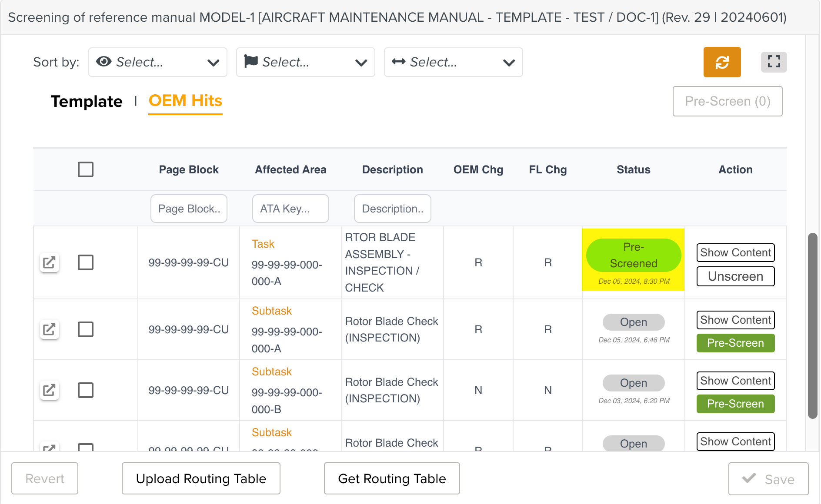Toggle fullscreen with the expand icon
The image size is (821, 504).
[774, 62]
